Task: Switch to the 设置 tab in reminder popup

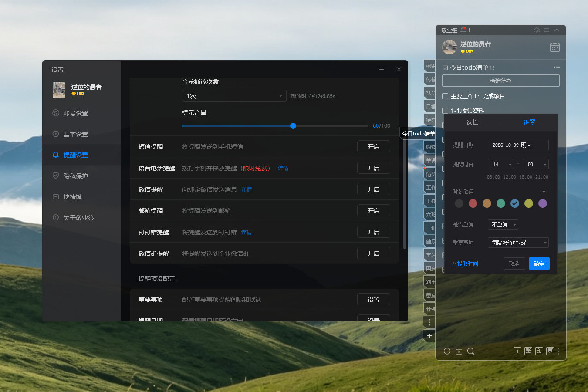Action: tap(529, 122)
